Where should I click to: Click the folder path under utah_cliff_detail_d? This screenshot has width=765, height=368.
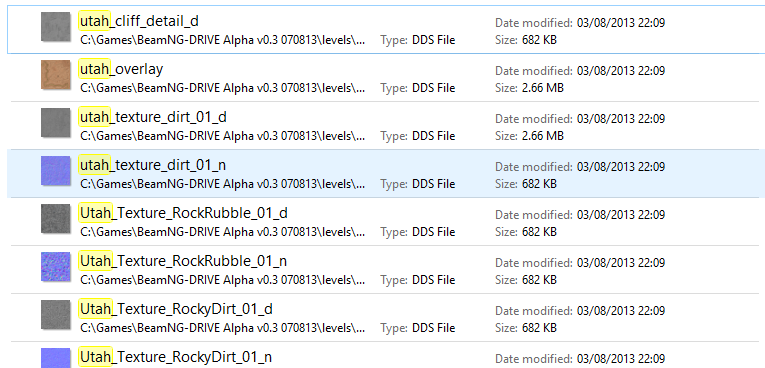point(223,40)
